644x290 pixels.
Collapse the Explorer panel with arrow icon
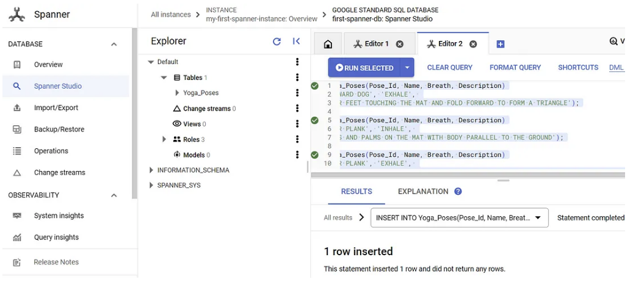pos(296,42)
